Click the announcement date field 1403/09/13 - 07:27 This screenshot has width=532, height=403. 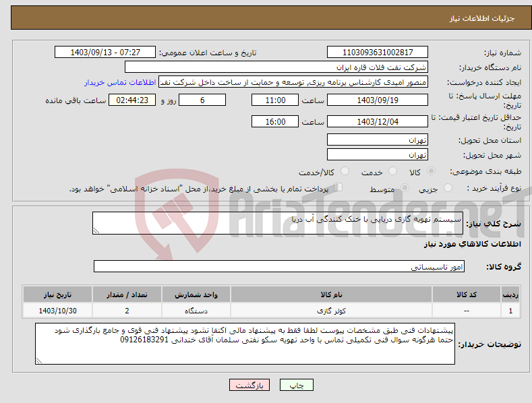pos(105,53)
